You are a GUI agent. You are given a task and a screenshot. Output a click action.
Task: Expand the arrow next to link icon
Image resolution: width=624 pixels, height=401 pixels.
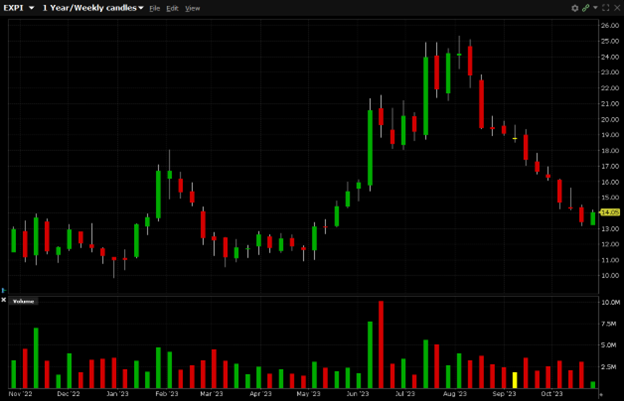point(595,8)
